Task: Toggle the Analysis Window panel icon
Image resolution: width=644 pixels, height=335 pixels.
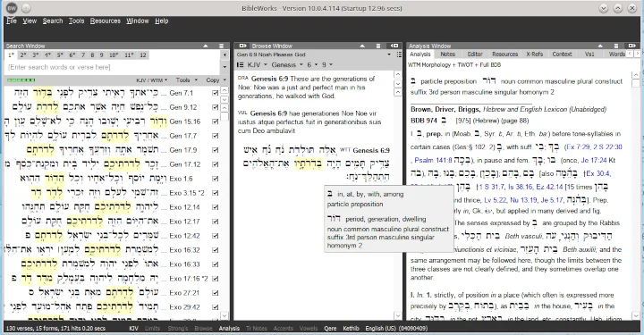Action: click(631, 46)
